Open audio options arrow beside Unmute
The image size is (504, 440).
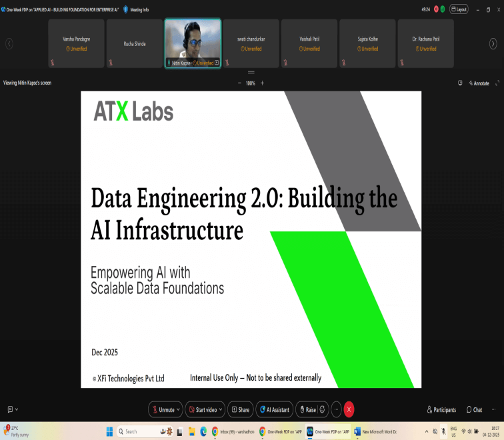click(179, 409)
